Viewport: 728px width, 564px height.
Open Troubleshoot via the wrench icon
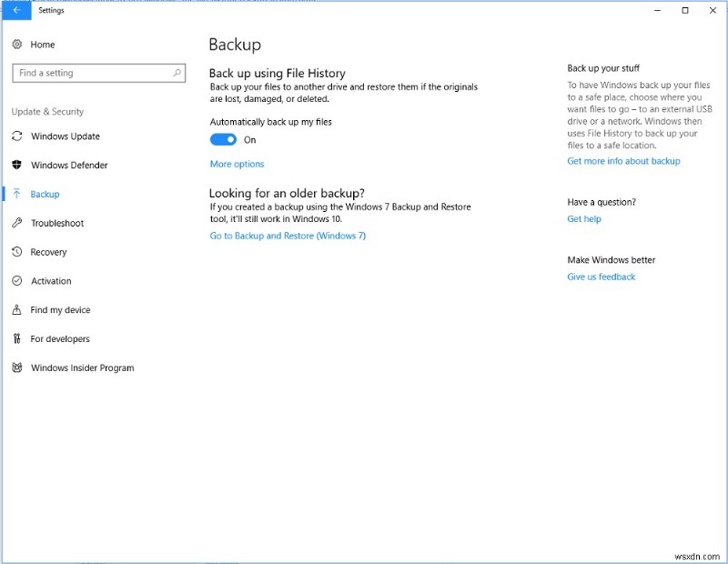pos(18,223)
